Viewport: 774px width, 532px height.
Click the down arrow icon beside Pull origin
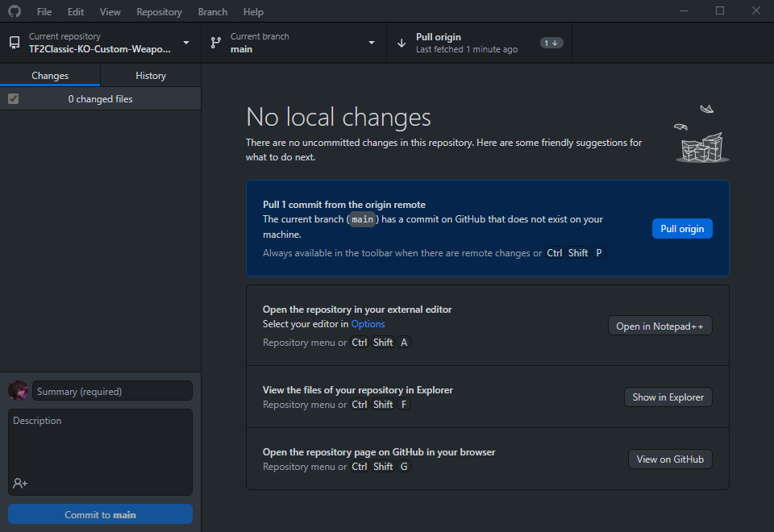(402, 43)
